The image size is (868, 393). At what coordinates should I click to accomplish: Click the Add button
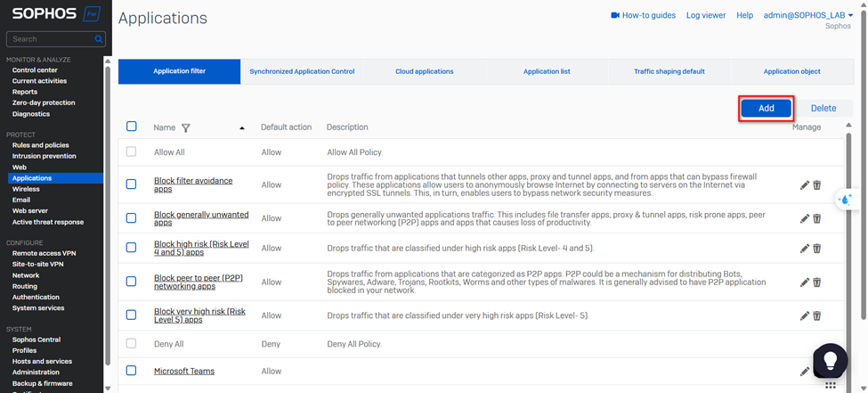click(x=766, y=108)
